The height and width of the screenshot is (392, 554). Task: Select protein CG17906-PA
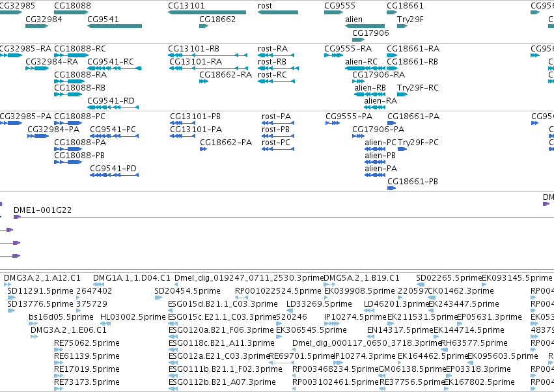378,130
